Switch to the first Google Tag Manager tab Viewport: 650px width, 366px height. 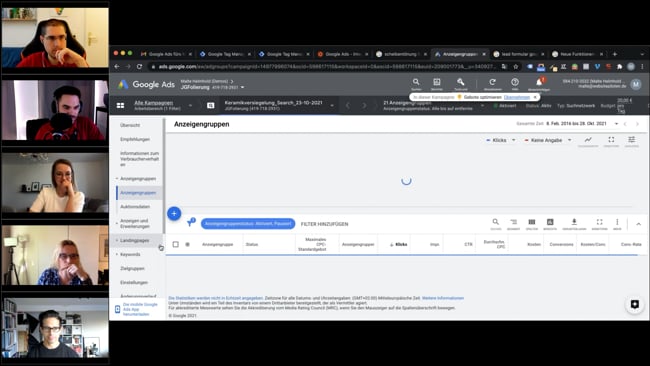click(x=225, y=54)
